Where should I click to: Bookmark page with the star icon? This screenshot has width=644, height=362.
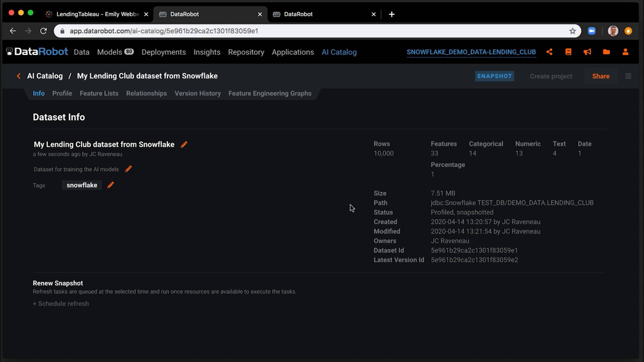[x=573, y=31]
